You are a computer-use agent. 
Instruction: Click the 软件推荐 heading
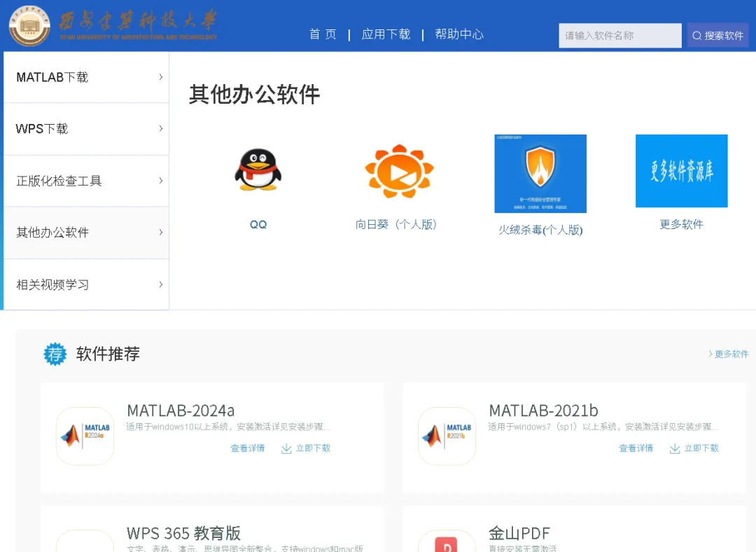(x=108, y=354)
